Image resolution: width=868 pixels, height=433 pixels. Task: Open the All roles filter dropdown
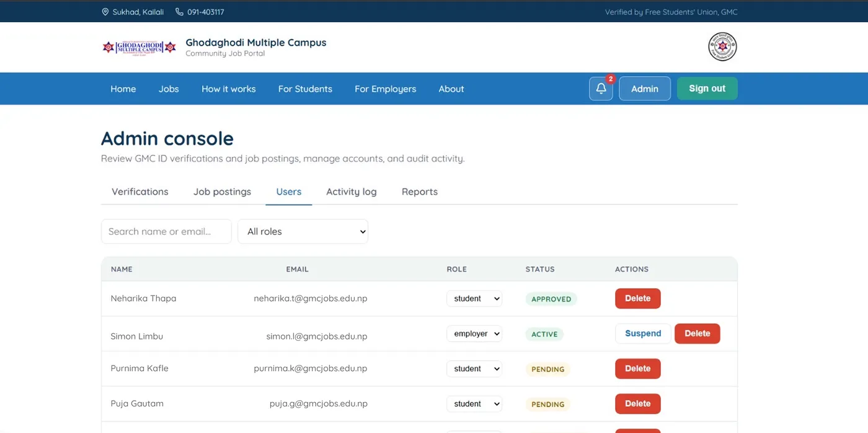coord(303,232)
